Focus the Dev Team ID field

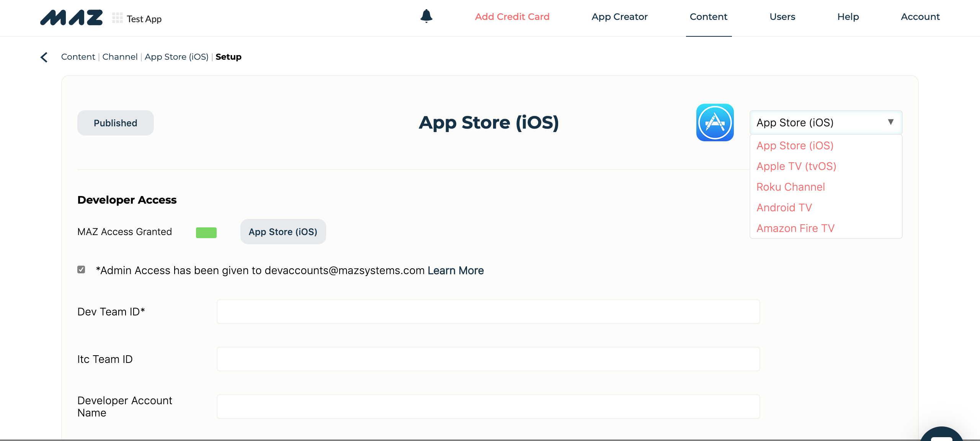(x=488, y=312)
